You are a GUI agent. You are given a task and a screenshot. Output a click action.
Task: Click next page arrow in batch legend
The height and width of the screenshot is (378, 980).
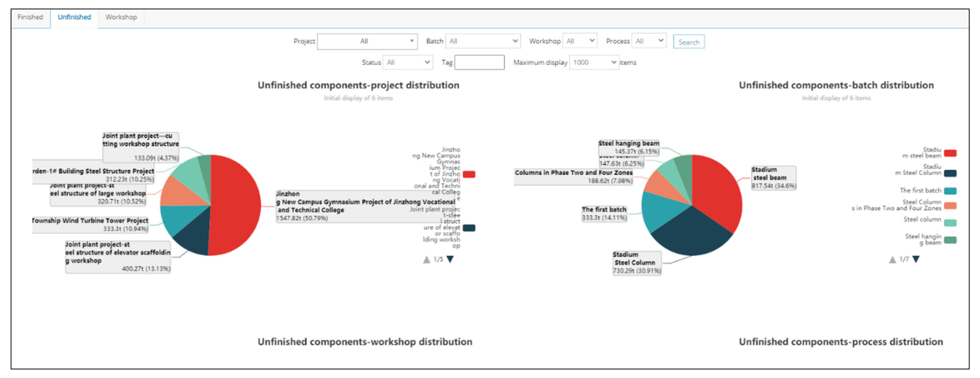pos(916,259)
